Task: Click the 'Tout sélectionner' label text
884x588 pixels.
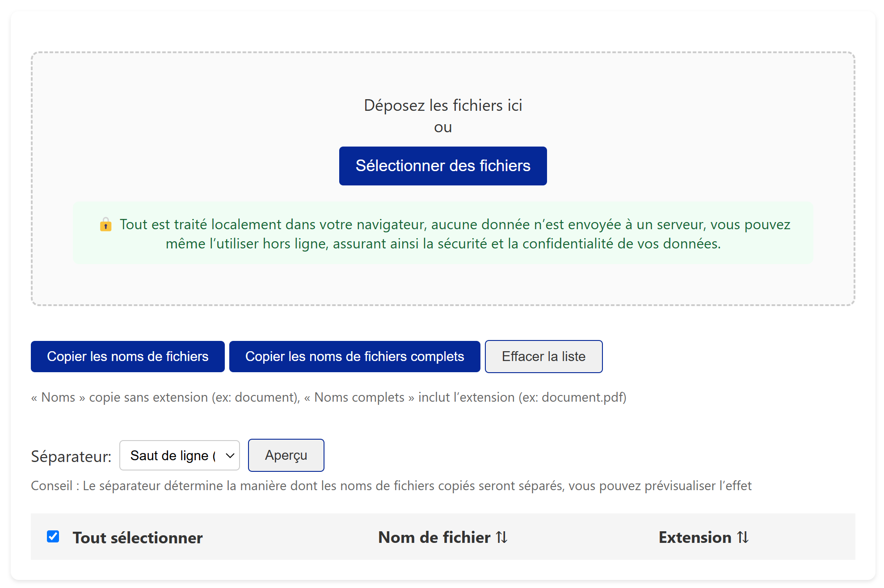Action: click(138, 538)
